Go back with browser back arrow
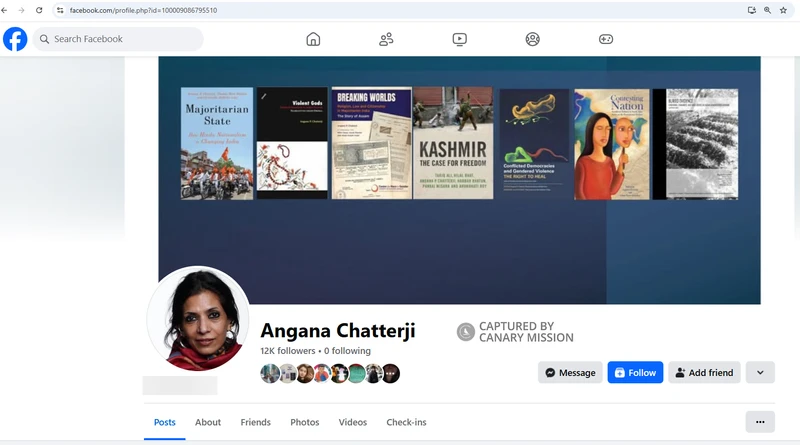The width and height of the screenshot is (800, 445). (5, 10)
